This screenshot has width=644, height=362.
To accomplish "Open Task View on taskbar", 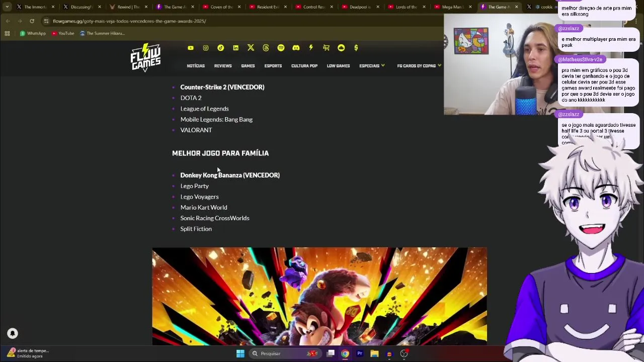I will click(331, 353).
